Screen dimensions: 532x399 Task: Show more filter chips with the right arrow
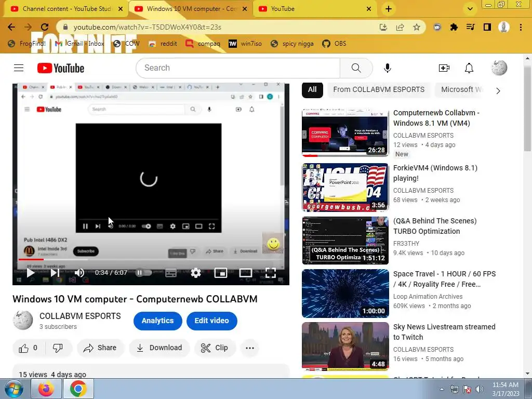pos(498,90)
